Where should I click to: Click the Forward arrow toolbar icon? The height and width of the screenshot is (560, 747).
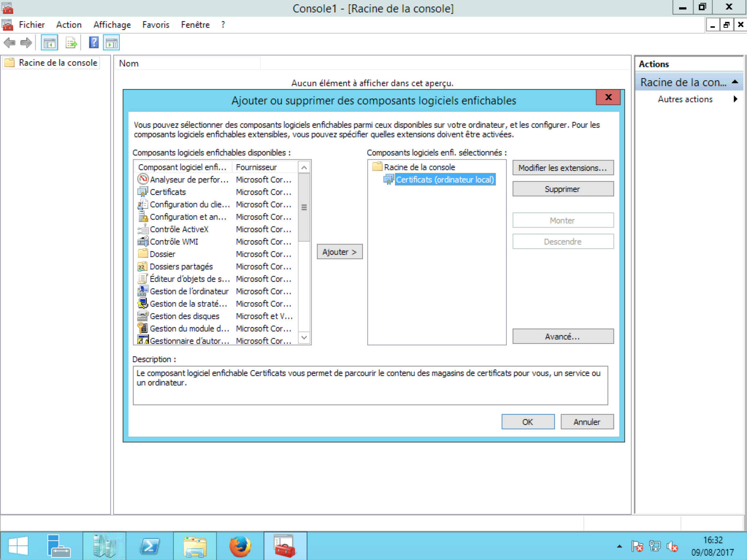(26, 43)
